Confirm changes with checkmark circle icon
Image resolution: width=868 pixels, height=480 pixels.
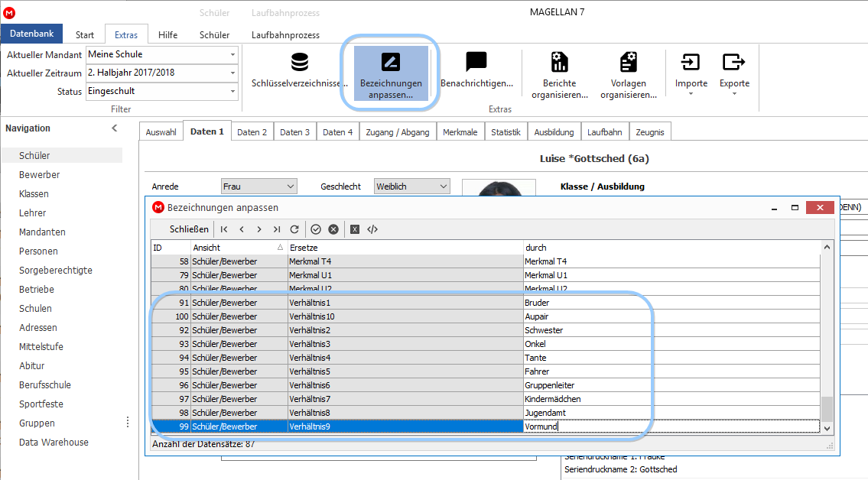tap(316, 229)
